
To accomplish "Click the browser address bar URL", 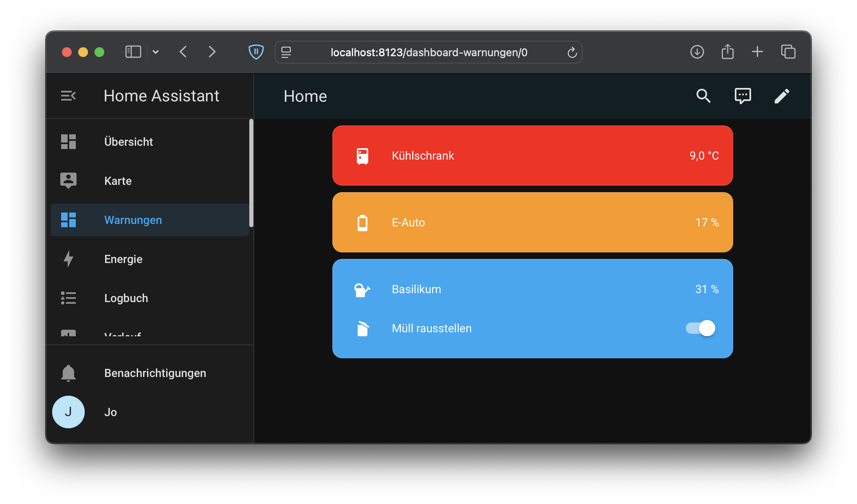I will [428, 53].
